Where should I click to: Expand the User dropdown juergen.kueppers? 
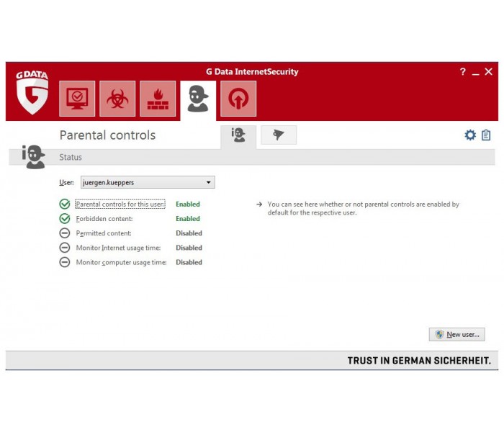pyautogui.click(x=148, y=182)
